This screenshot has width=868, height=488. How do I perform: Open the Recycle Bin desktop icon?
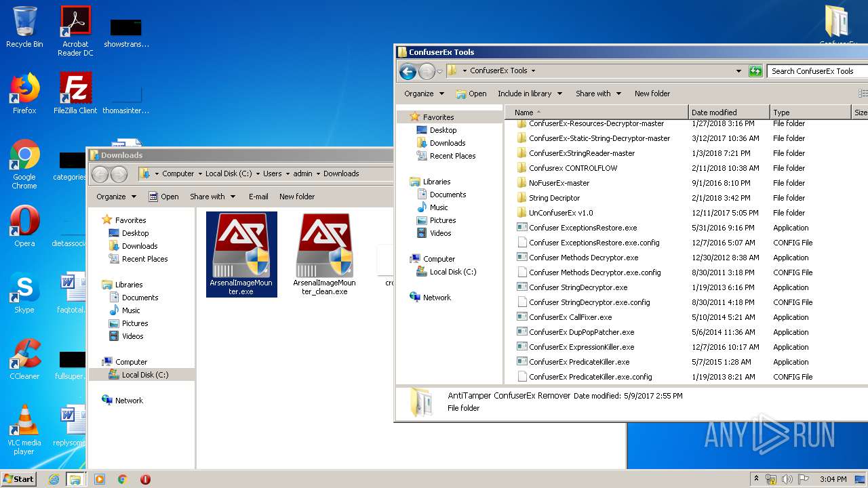pyautogui.click(x=24, y=27)
